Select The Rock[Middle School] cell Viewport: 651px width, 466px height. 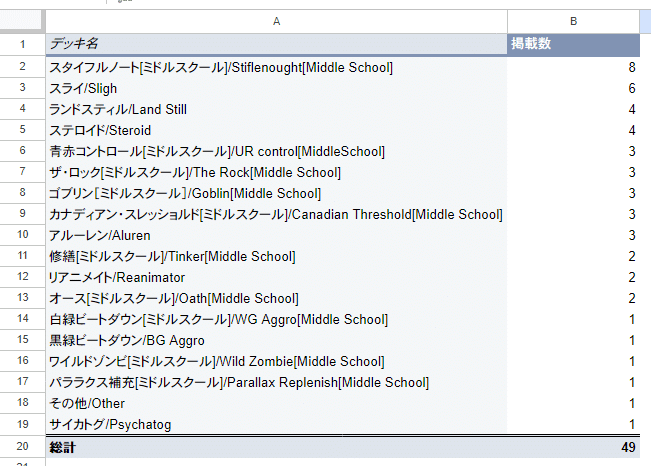pos(277,172)
